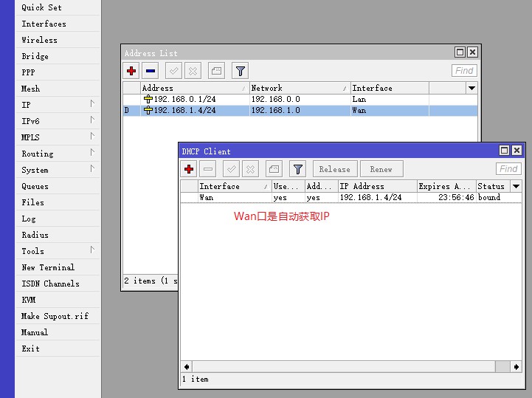Open the Interfaces menu item
The height and width of the screenshot is (398, 532).
click(x=44, y=24)
